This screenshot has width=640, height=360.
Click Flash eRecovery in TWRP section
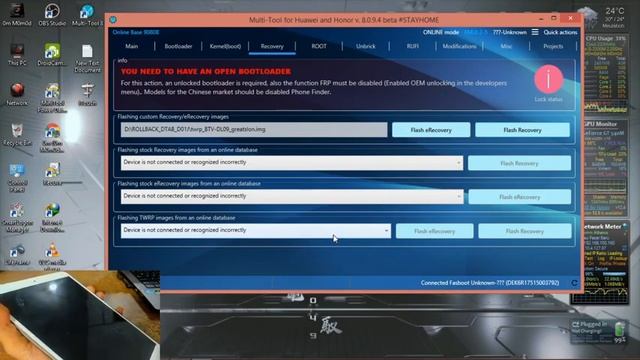click(434, 231)
